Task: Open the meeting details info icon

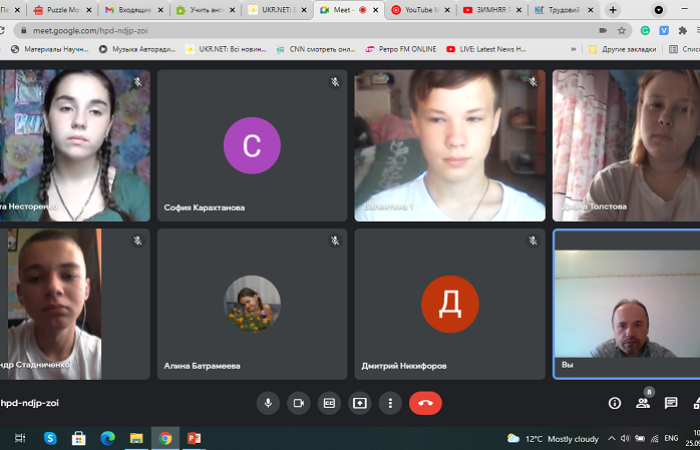Action: pyautogui.click(x=615, y=403)
